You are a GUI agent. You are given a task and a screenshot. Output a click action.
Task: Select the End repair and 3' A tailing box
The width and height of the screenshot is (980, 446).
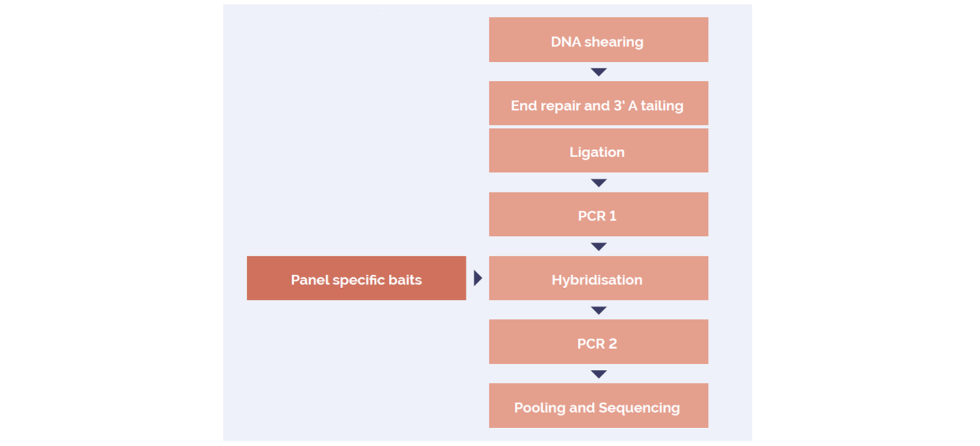598,104
